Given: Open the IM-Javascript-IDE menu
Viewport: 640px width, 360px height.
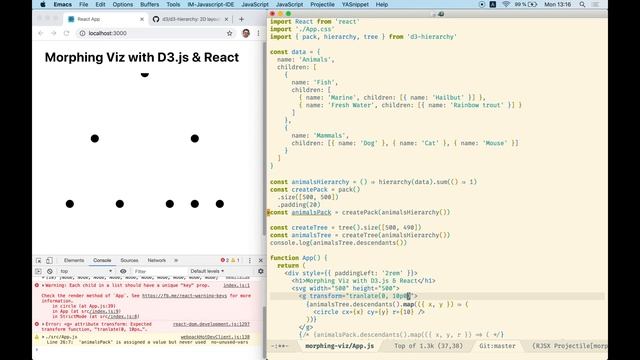Looking at the screenshot, I should point(211,4).
